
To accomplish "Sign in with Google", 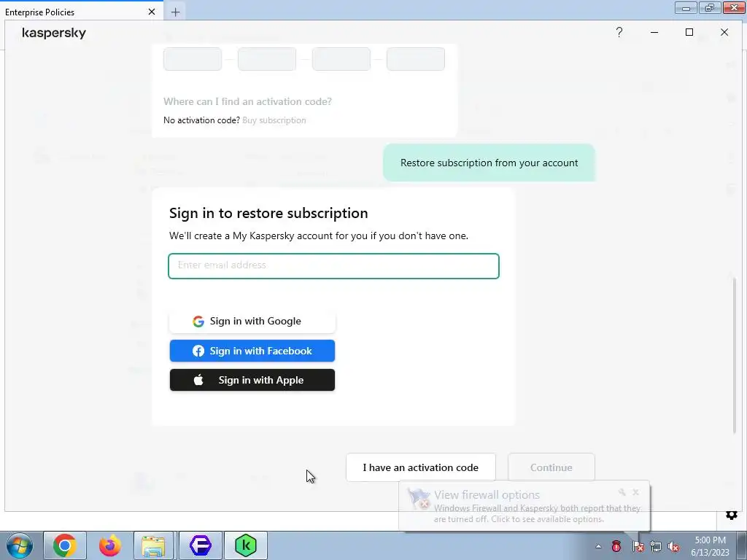I will pyautogui.click(x=252, y=321).
